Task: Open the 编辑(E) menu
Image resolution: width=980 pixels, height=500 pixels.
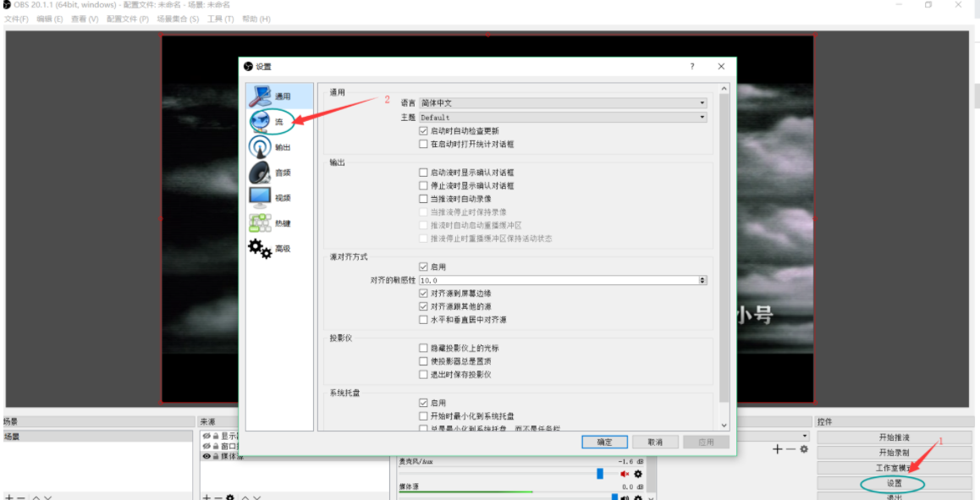Action: click(49, 19)
